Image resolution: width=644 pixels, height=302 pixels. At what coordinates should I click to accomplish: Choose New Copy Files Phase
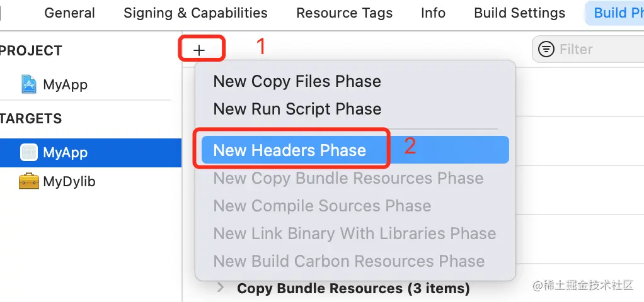297,81
